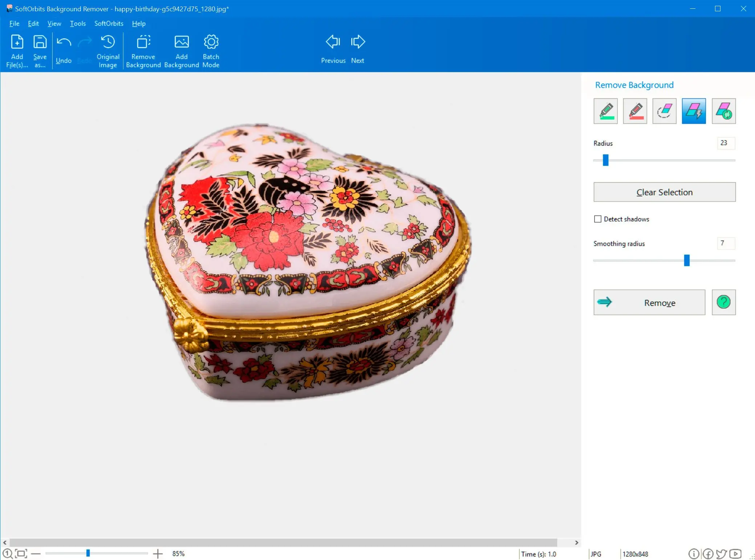Select Batch Mode processing tool
The image size is (755, 560).
click(211, 50)
